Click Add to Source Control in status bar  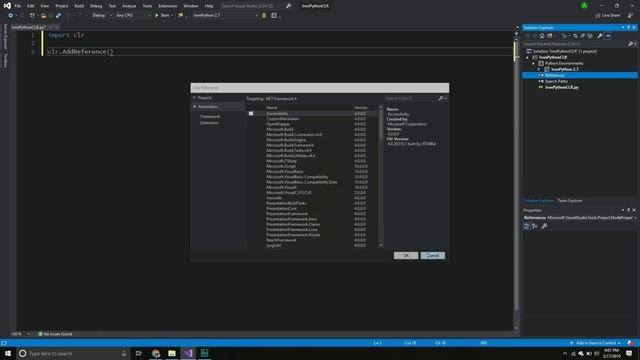(x=595, y=343)
